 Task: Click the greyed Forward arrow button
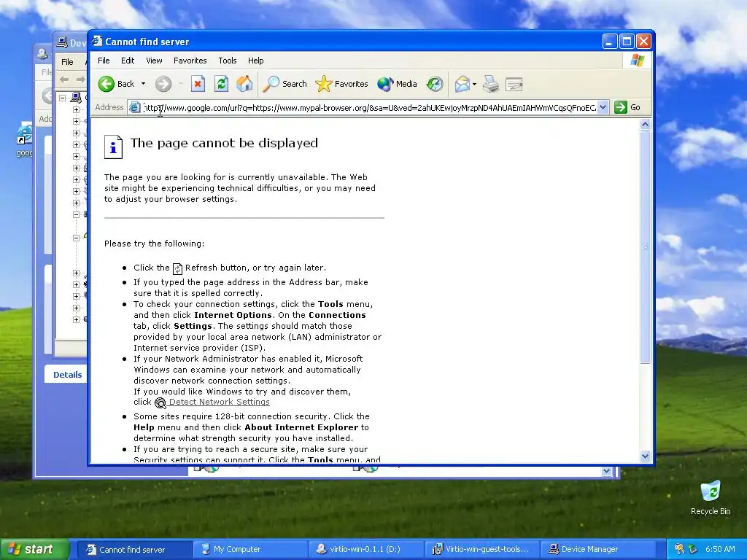click(x=163, y=84)
